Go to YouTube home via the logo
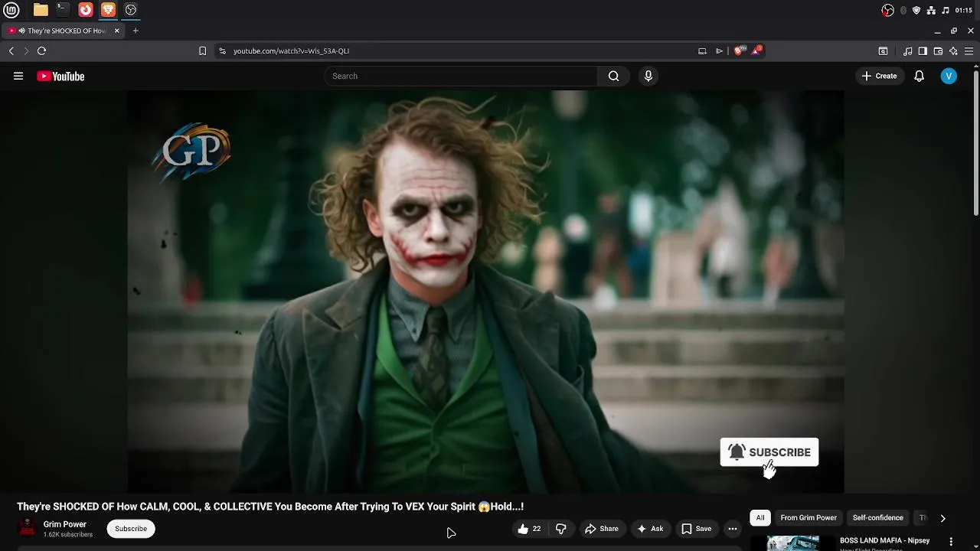Image resolution: width=980 pixels, height=551 pixels. point(60,76)
